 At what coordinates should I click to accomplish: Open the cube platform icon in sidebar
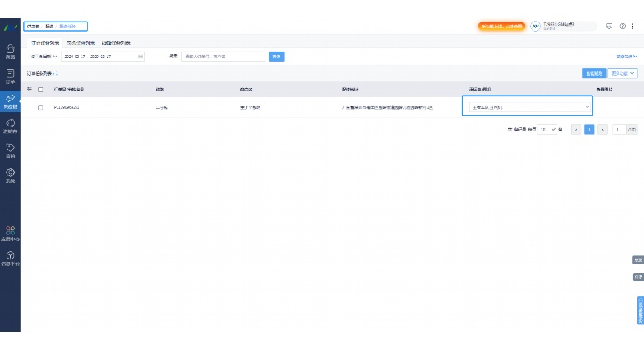tap(10, 255)
